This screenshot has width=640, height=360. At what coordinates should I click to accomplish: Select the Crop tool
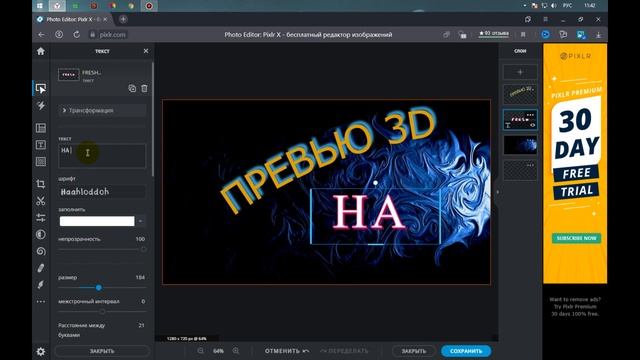point(41,184)
